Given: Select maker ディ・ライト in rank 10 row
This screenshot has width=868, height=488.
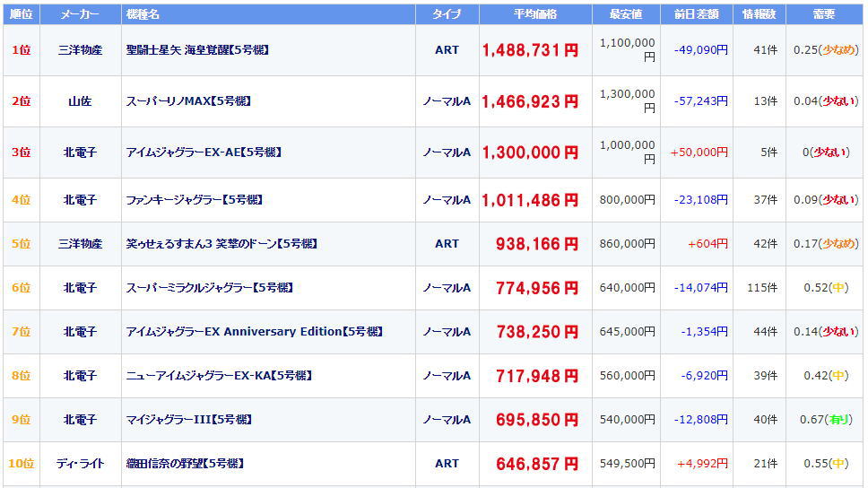Looking at the screenshot, I should click(81, 463).
